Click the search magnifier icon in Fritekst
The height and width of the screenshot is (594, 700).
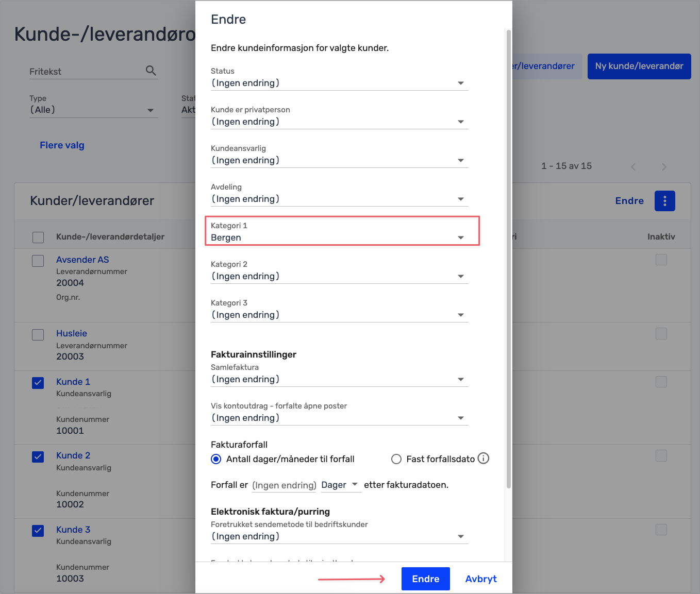151,71
